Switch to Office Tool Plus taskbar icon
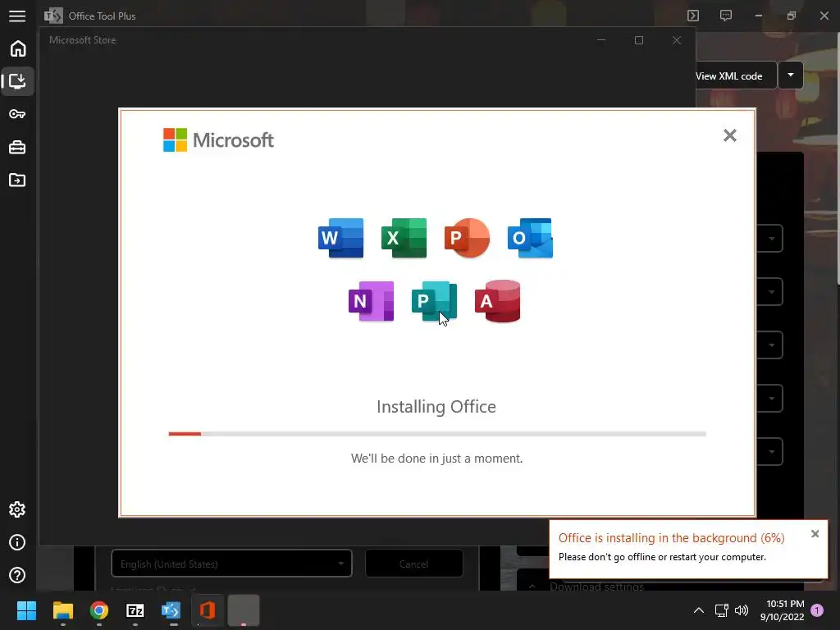Viewport: 840px width, 630px height. click(x=171, y=610)
